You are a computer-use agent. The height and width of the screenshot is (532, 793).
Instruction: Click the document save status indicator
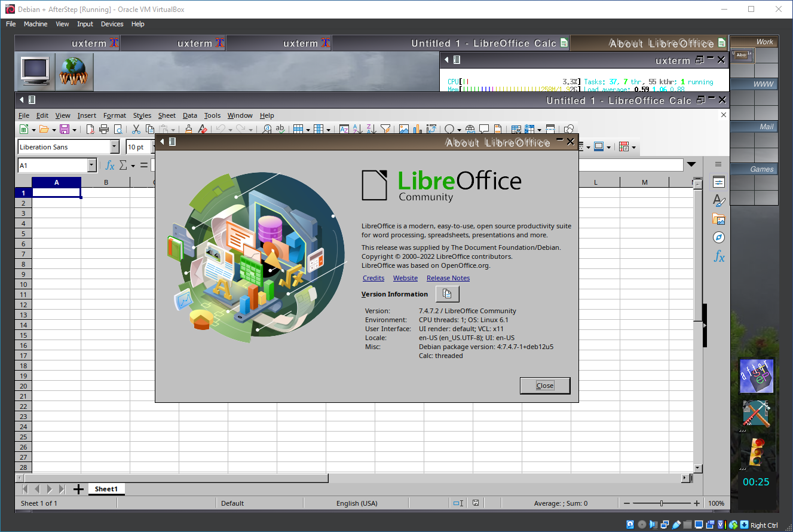[476, 503]
